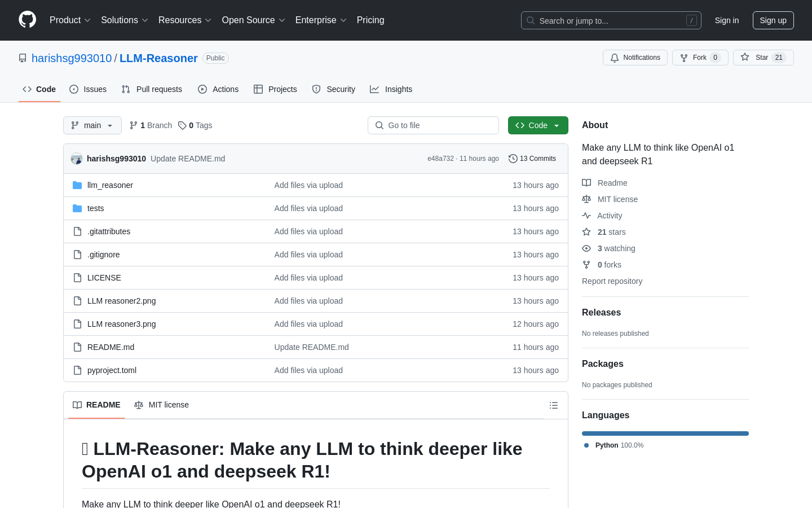This screenshot has height=508, width=812.
Task: Switch to MIT license tab in README panel
Action: (161, 405)
